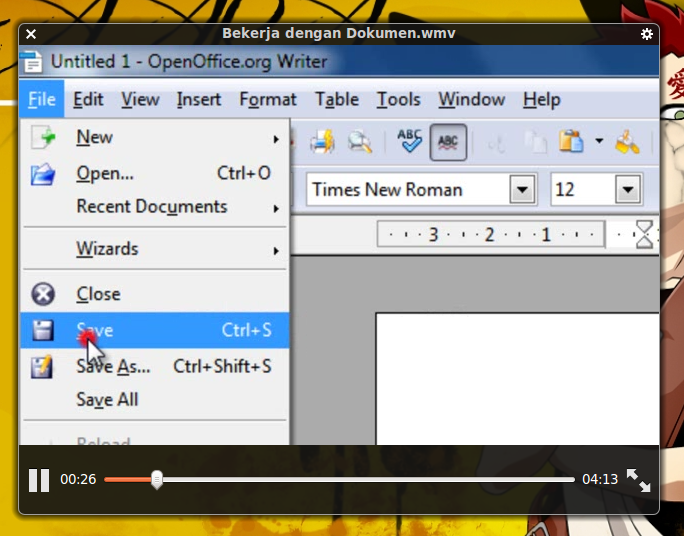Click the Print document icon
The image size is (684, 536).
(321, 142)
